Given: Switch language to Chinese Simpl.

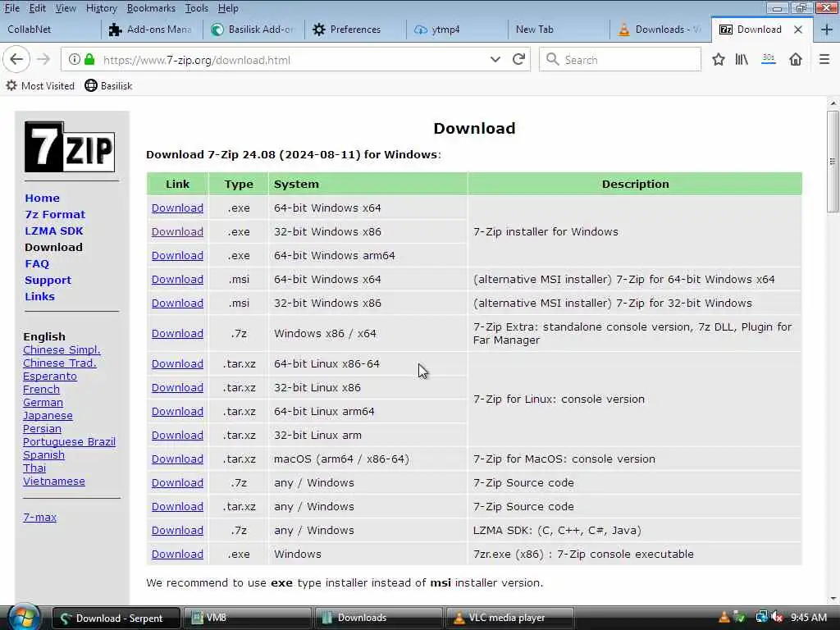Looking at the screenshot, I should [x=62, y=349].
